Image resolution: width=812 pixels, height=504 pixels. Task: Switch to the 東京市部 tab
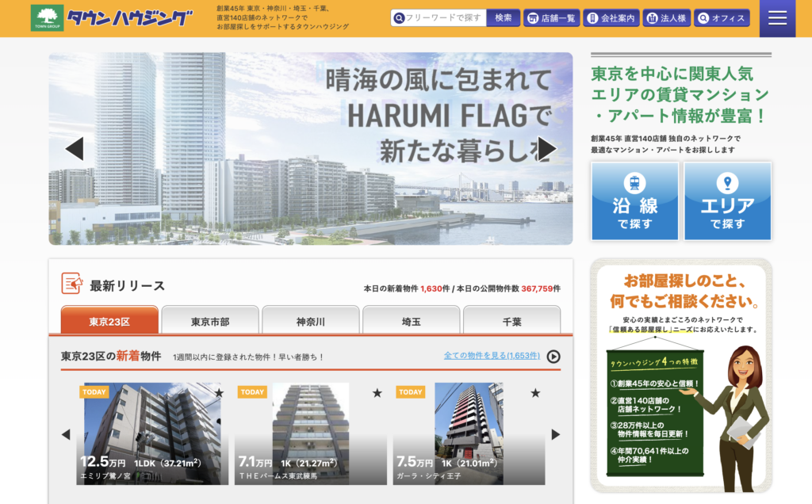210,322
